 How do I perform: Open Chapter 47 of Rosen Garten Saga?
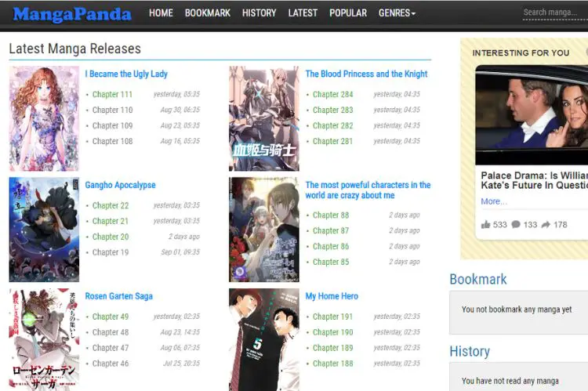tap(111, 348)
